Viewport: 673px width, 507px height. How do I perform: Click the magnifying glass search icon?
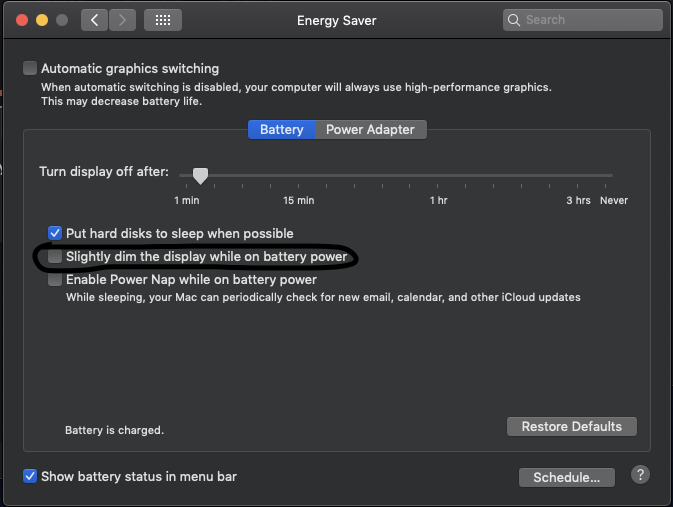coord(513,20)
